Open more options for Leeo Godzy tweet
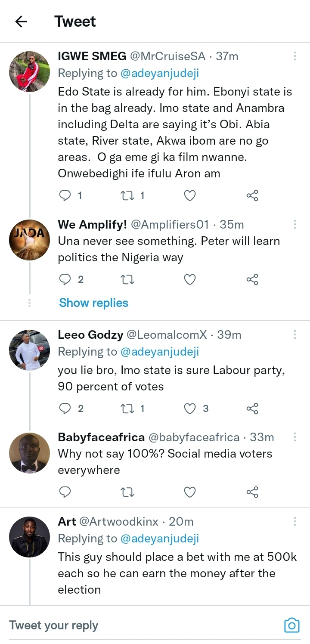Screen dimensions: 310x644 coord(295,334)
